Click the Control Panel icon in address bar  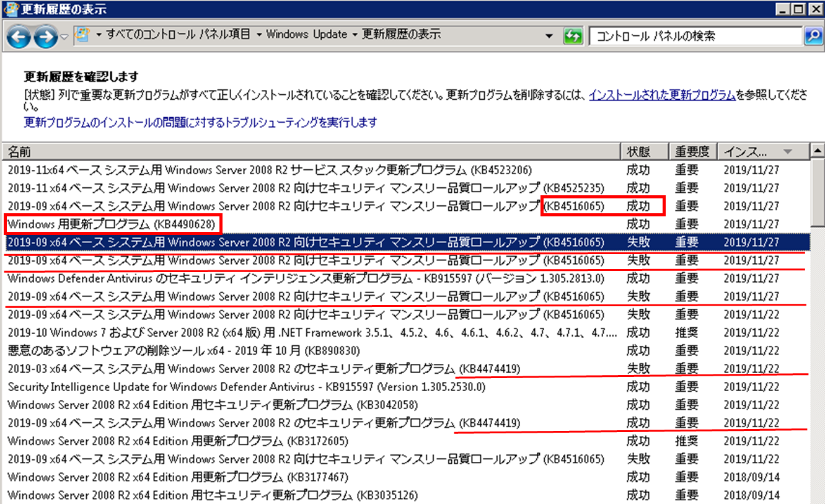tap(82, 35)
